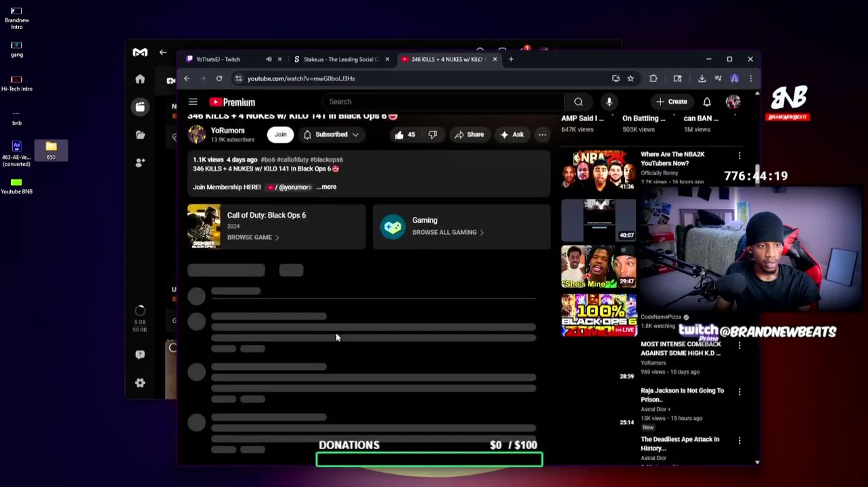Go back in the Chrome browser
Image resolution: width=868 pixels, height=487 pixels.
(x=187, y=78)
